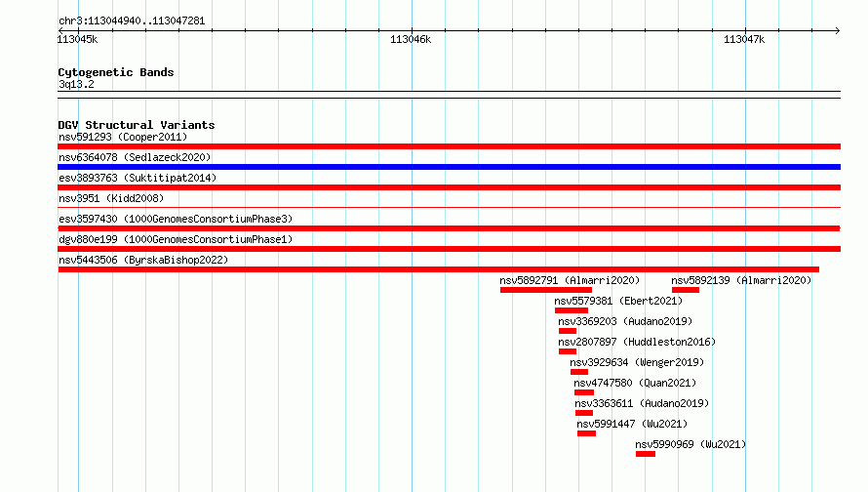Image resolution: width=868 pixels, height=492 pixels.
Task: Click the 113045k ruler label
Action: point(77,39)
